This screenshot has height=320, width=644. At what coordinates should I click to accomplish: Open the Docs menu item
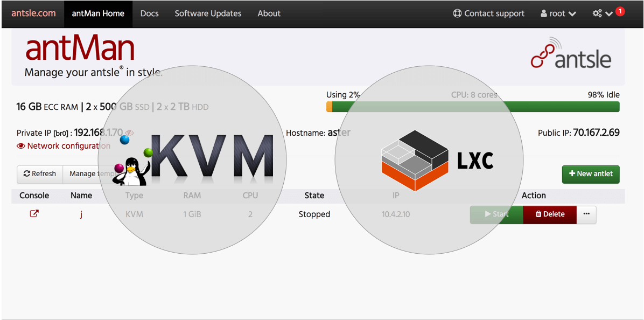(x=150, y=13)
